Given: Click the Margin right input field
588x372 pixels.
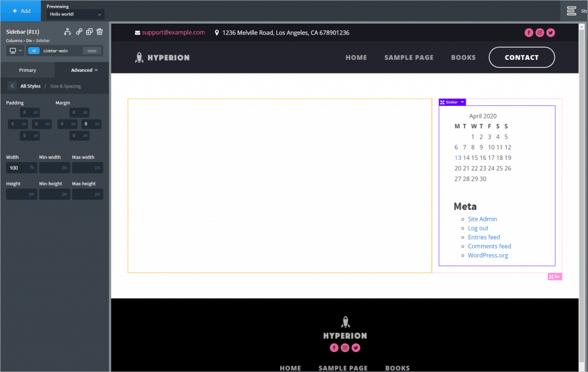Looking at the screenshot, I should (91, 124).
